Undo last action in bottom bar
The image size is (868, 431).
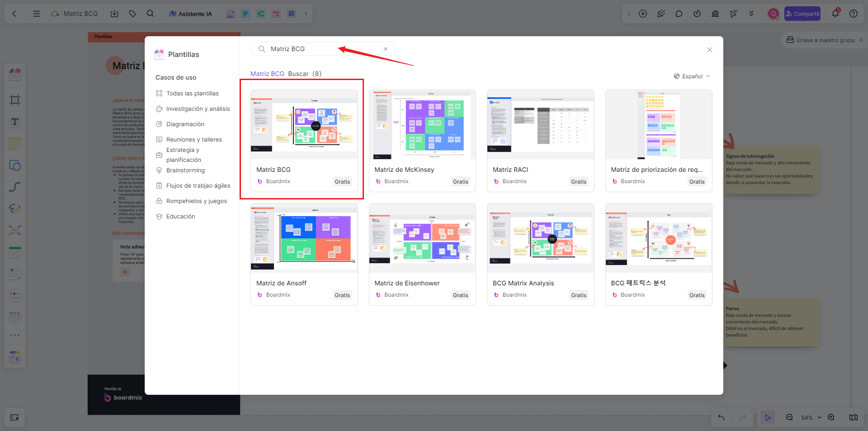[721, 417]
